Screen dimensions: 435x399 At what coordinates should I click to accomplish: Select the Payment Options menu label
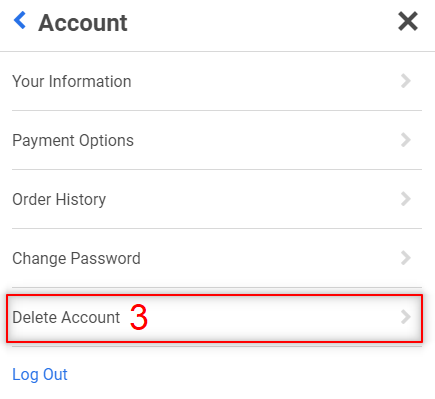click(x=73, y=141)
